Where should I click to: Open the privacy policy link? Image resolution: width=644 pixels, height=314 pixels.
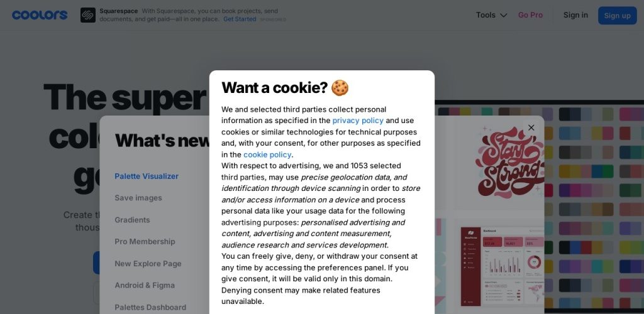click(x=358, y=121)
